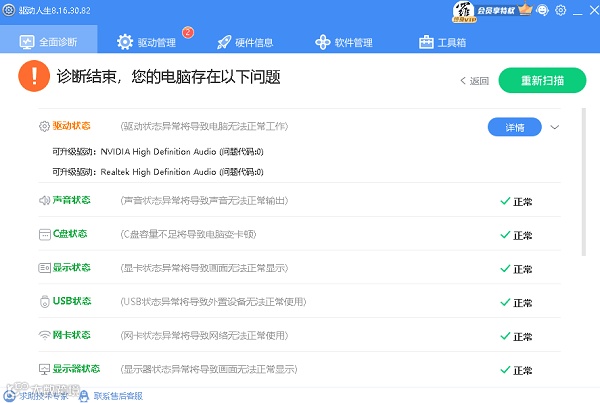Click the 网卡状态 wifi icon

coord(45,336)
